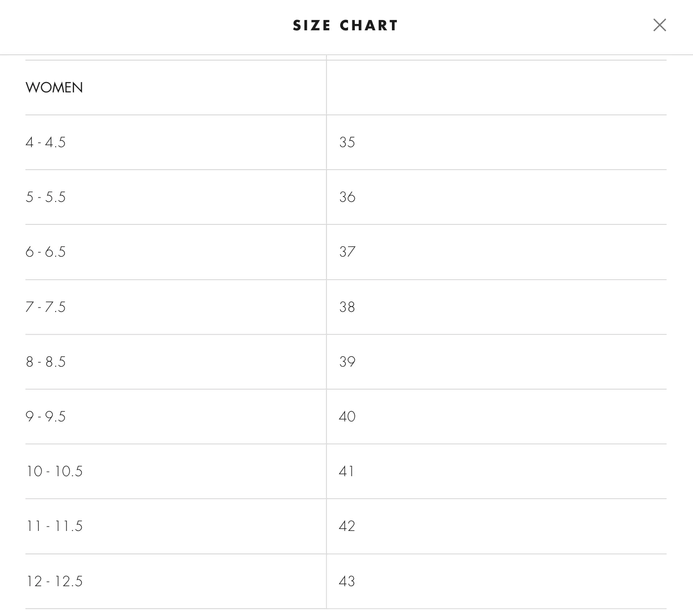This screenshot has height=616, width=693.
Task: Click the 9 - 9.5 size cell
Action: [175, 417]
